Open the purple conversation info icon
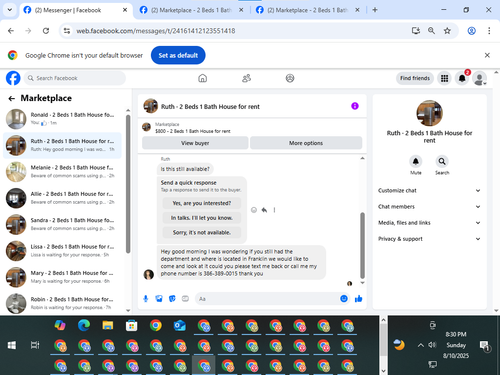This screenshot has height=375, width=500. click(355, 106)
